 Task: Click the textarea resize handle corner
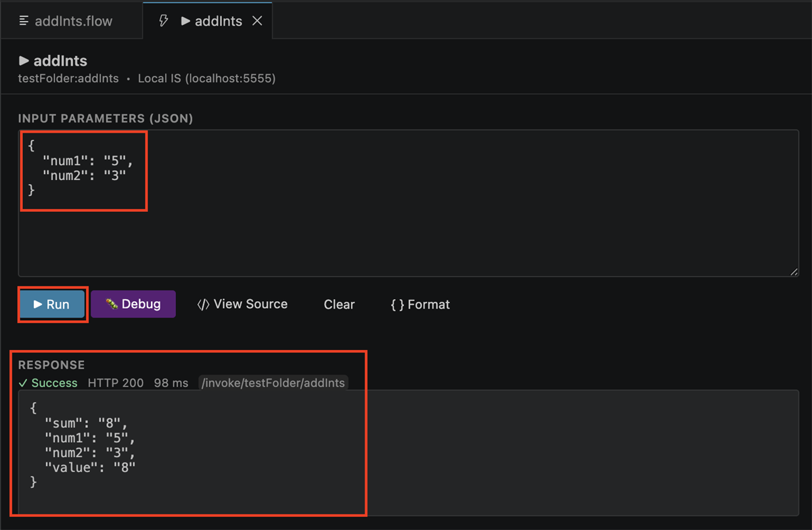(x=793, y=271)
